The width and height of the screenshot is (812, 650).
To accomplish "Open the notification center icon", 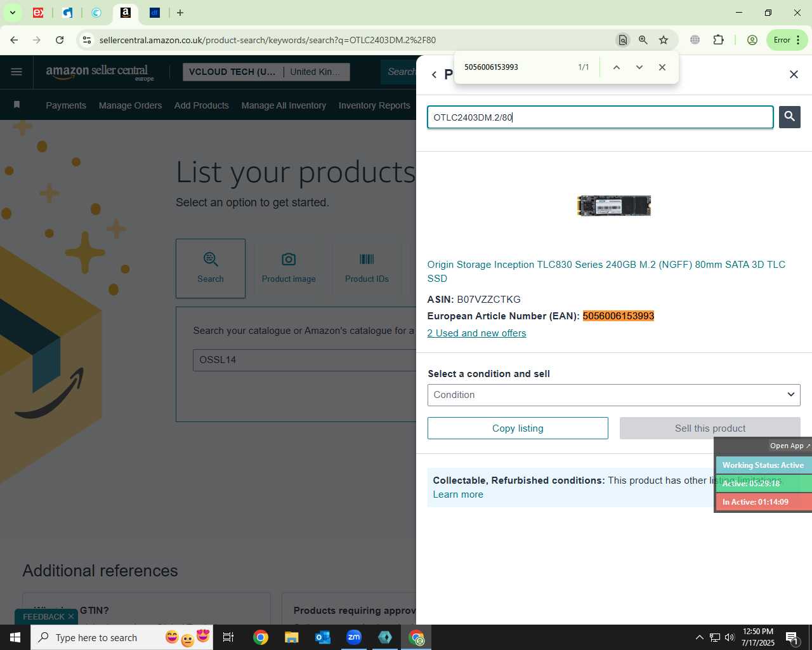I will point(792,637).
